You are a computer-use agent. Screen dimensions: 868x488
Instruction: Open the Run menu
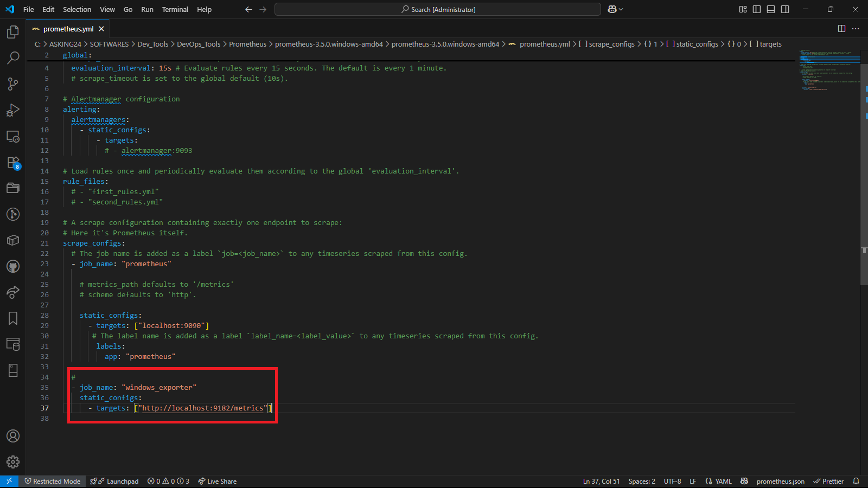click(x=147, y=9)
